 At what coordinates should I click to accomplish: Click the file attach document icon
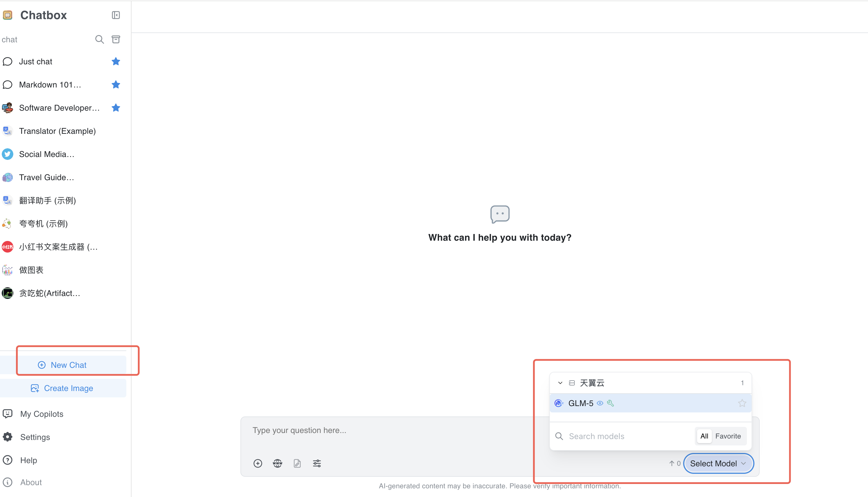(x=297, y=463)
